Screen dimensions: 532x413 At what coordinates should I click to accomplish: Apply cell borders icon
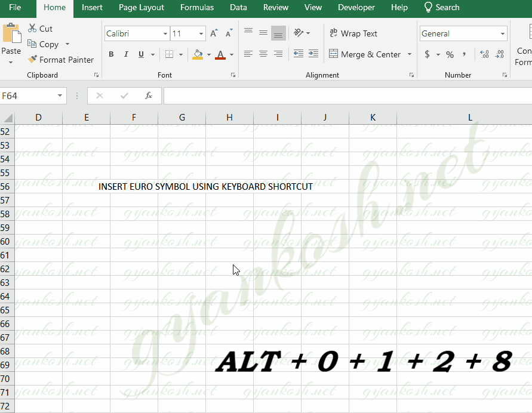click(169, 54)
